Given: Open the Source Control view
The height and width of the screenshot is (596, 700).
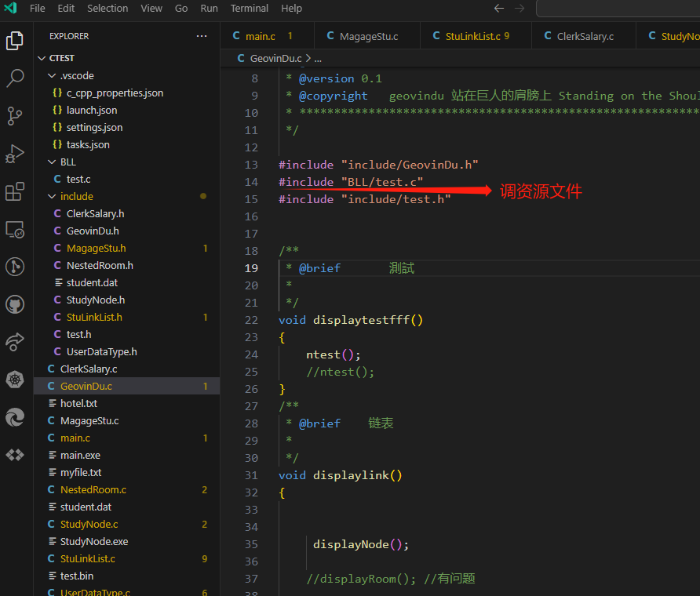Looking at the screenshot, I should (15, 116).
